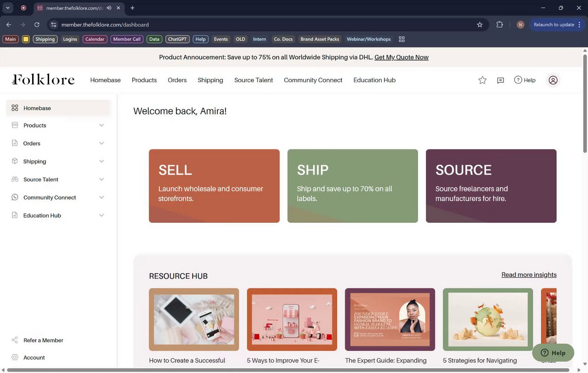Click the Folklore logo

(x=43, y=80)
